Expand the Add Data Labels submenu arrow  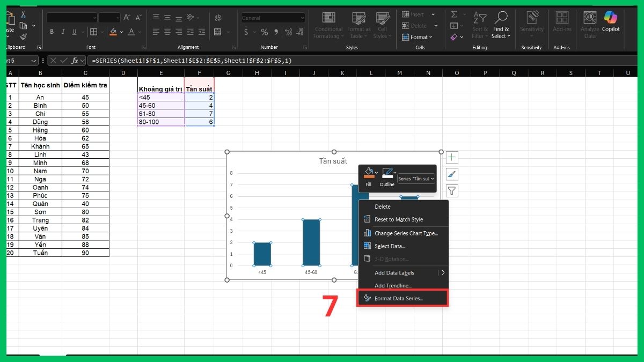click(x=443, y=272)
